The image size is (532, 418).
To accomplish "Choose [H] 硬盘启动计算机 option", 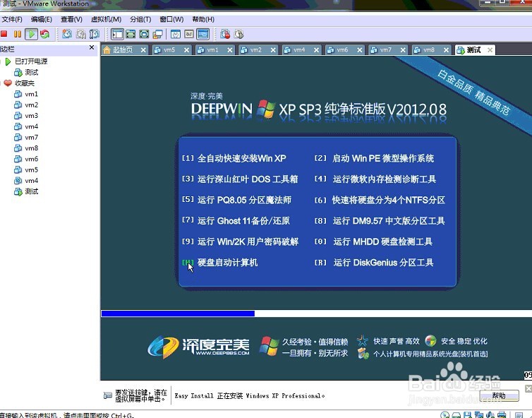I will [x=220, y=263].
